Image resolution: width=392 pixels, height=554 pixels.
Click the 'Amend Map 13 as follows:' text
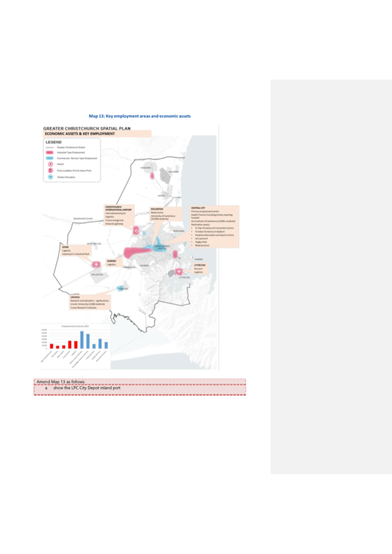click(61, 382)
